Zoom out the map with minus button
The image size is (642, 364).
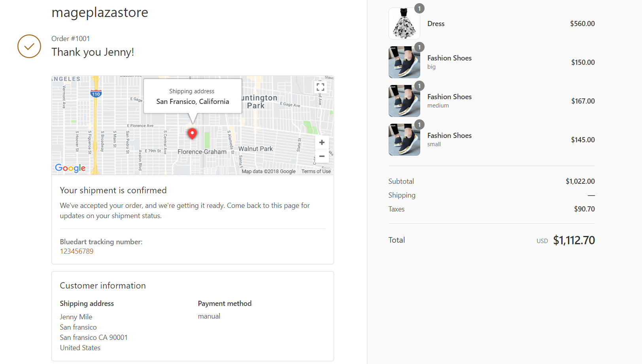[x=322, y=156]
